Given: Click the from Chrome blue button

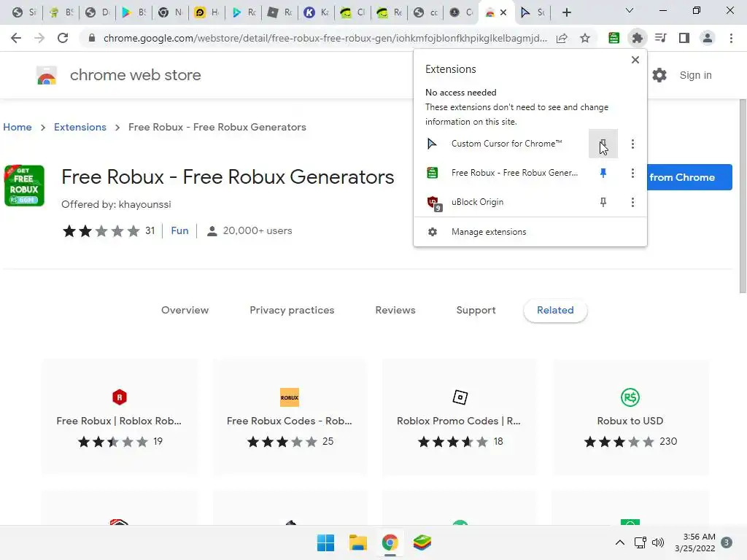Looking at the screenshot, I should coord(689,177).
